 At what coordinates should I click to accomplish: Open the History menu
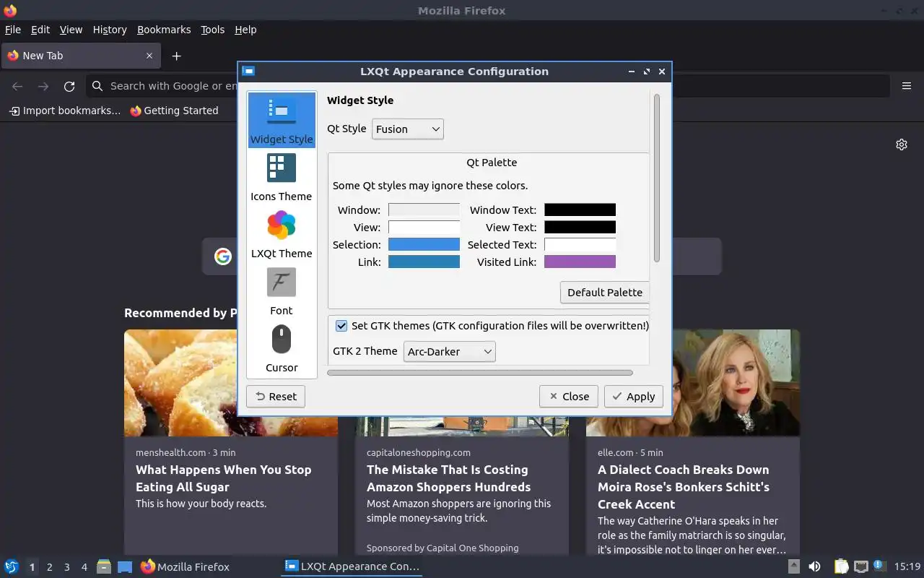click(110, 30)
